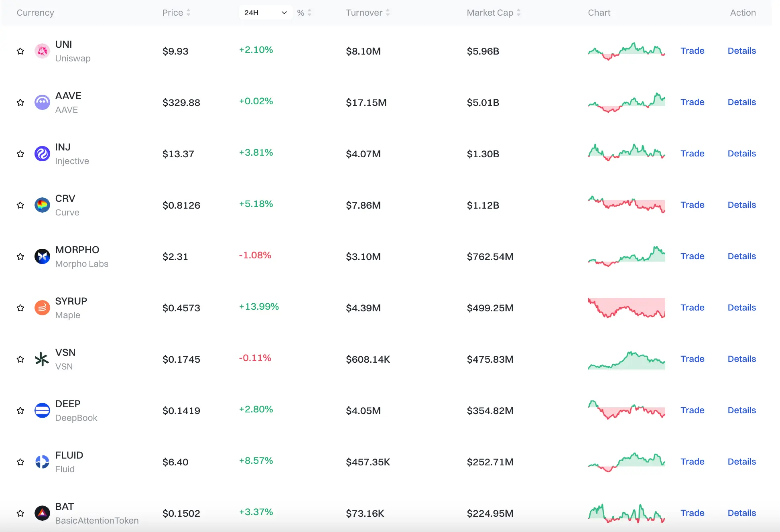Add SYRUP to favorites star
The width and height of the screenshot is (780, 532).
(x=20, y=308)
